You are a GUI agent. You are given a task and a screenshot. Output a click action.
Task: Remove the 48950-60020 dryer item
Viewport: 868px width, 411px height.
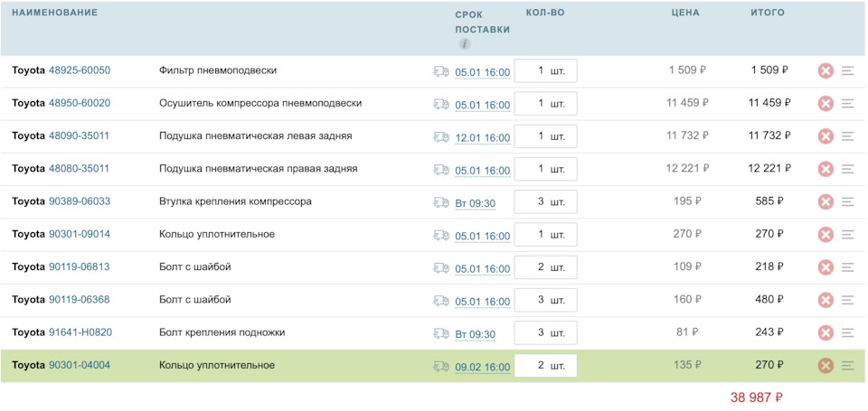click(826, 104)
